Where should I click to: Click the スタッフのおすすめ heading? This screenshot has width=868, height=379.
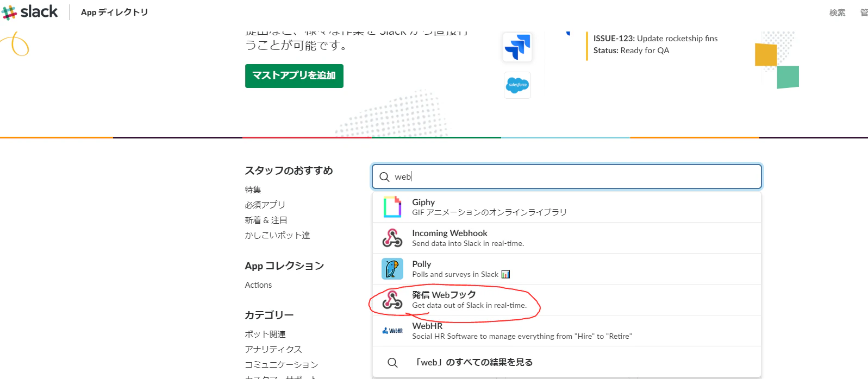289,170
